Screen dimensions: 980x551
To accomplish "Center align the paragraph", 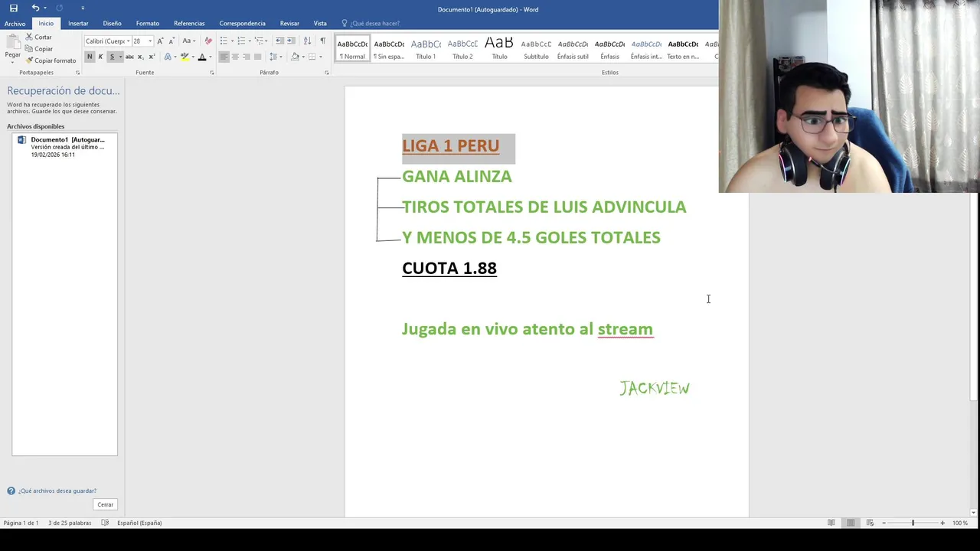I will point(235,57).
